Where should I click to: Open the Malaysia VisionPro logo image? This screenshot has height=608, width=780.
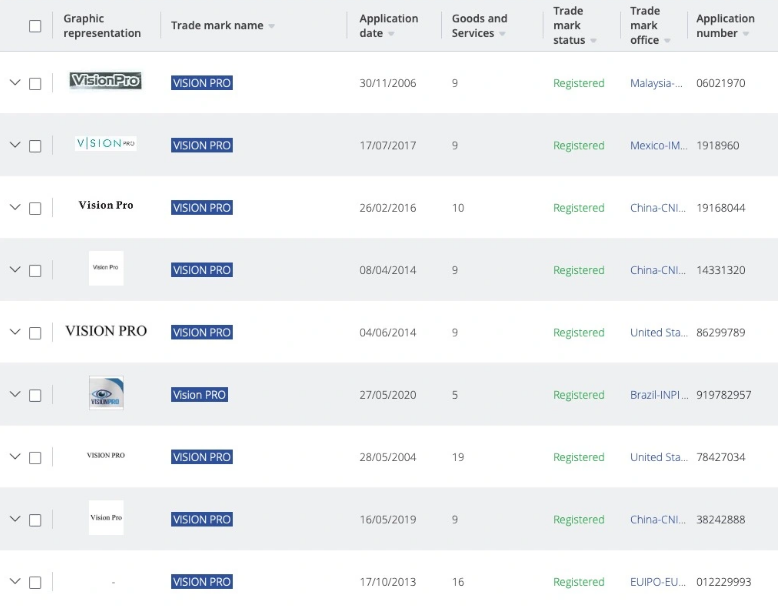coord(106,81)
